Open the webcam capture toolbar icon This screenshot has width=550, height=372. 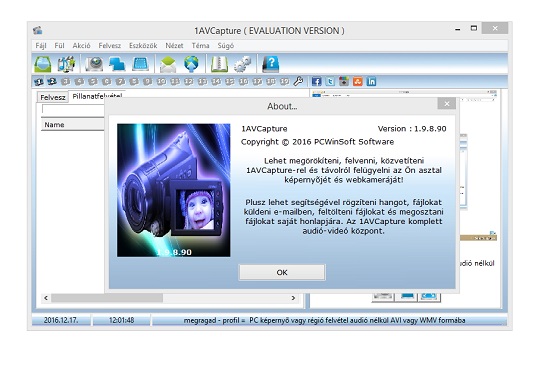[94, 64]
